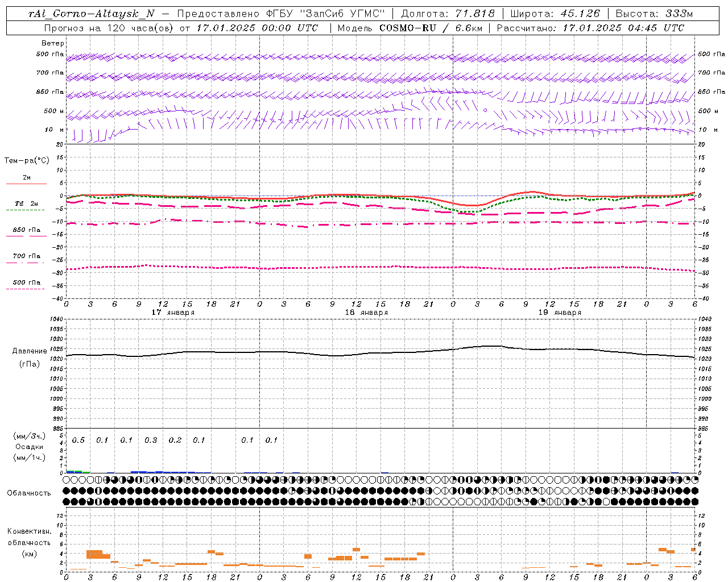728x582 pixels.
Task: Select the text ФГБУ "ЗапСиб УГМС"
Action: [x=326, y=14]
